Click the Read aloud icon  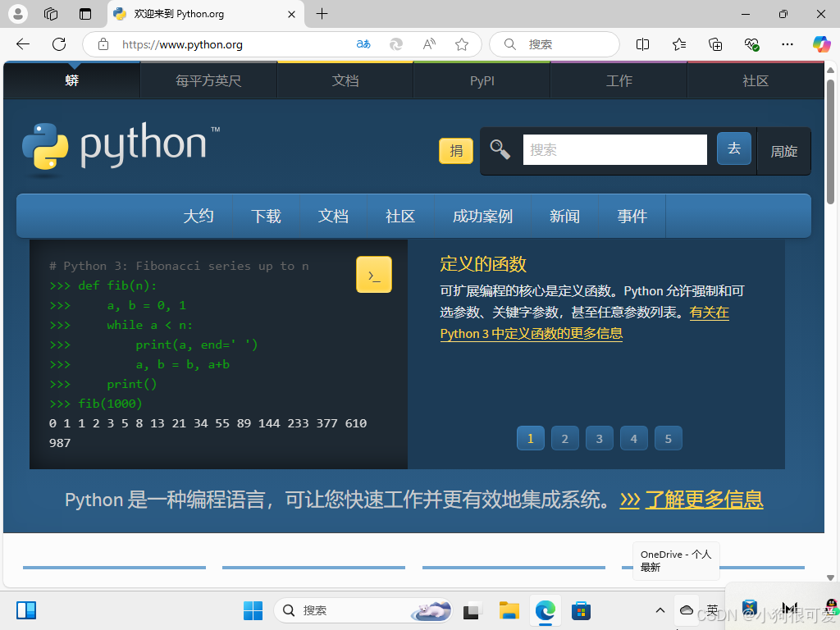[x=429, y=44]
